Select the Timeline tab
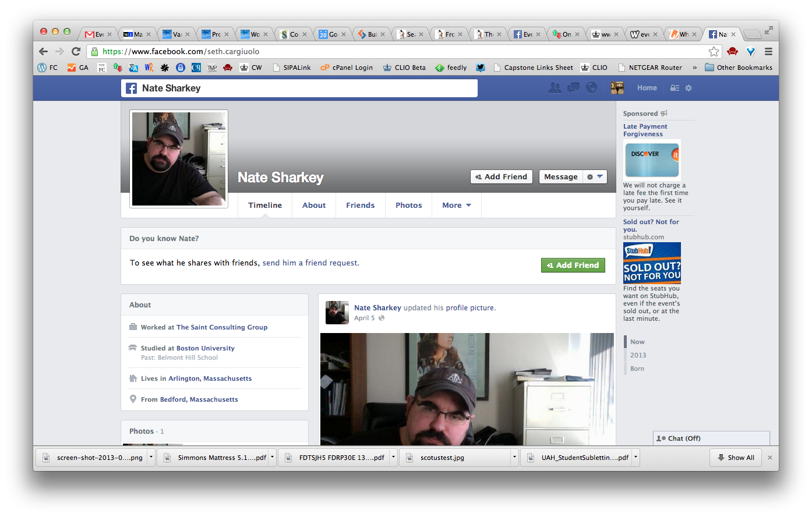Screen dimensions: 812x517 pos(265,206)
